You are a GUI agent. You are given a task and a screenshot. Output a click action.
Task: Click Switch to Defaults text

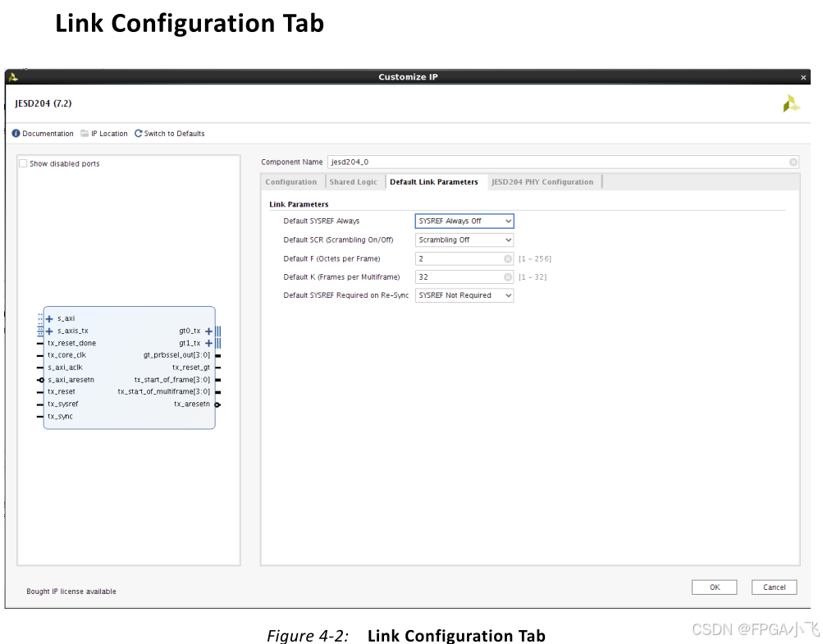click(174, 134)
